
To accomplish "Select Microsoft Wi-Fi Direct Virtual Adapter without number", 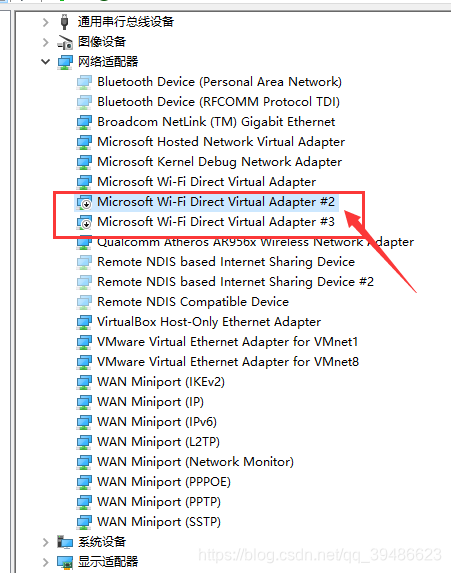I will click(x=206, y=182).
